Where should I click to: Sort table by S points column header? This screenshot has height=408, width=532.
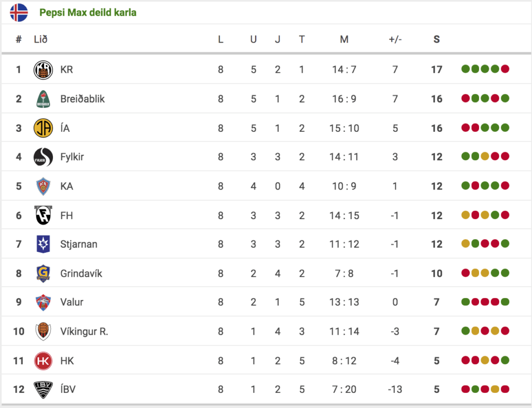click(x=436, y=39)
